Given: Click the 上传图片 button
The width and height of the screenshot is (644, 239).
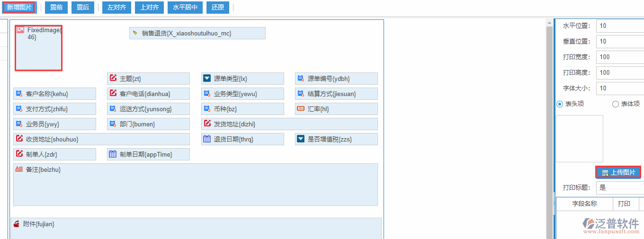Looking at the screenshot, I should pyautogui.click(x=618, y=172).
